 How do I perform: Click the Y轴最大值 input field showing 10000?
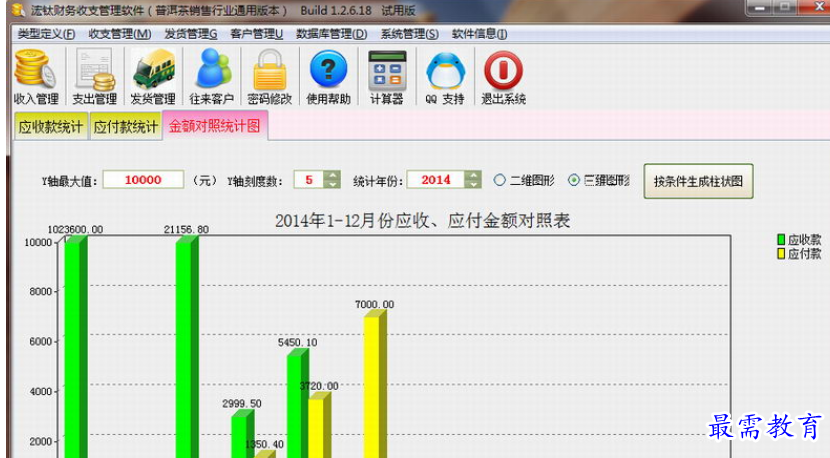coord(143,180)
